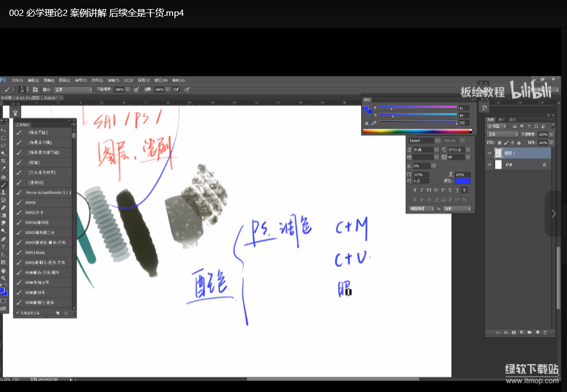Select the Hand tool

3,271
